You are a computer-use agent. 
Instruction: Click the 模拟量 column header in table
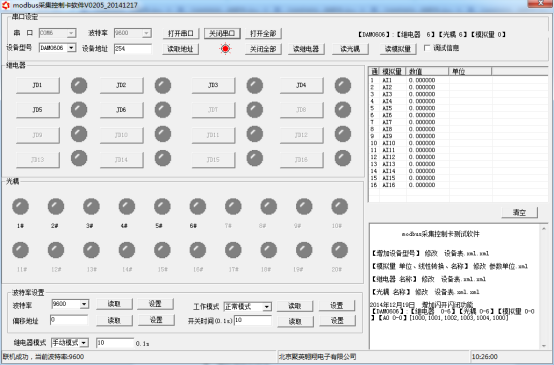coord(392,71)
